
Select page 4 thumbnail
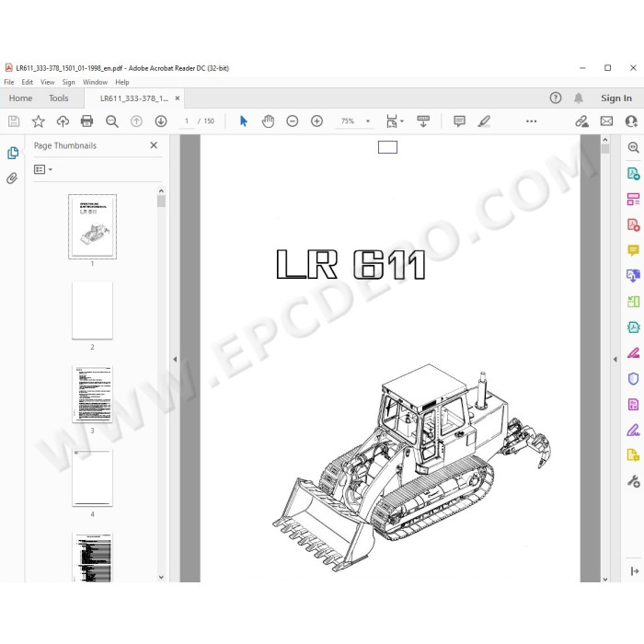tap(92, 477)
